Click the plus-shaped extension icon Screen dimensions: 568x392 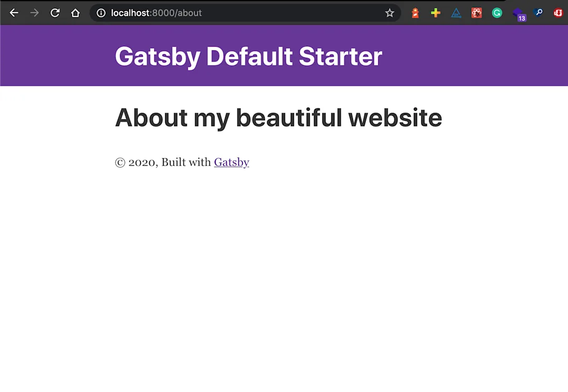(435, 13)
